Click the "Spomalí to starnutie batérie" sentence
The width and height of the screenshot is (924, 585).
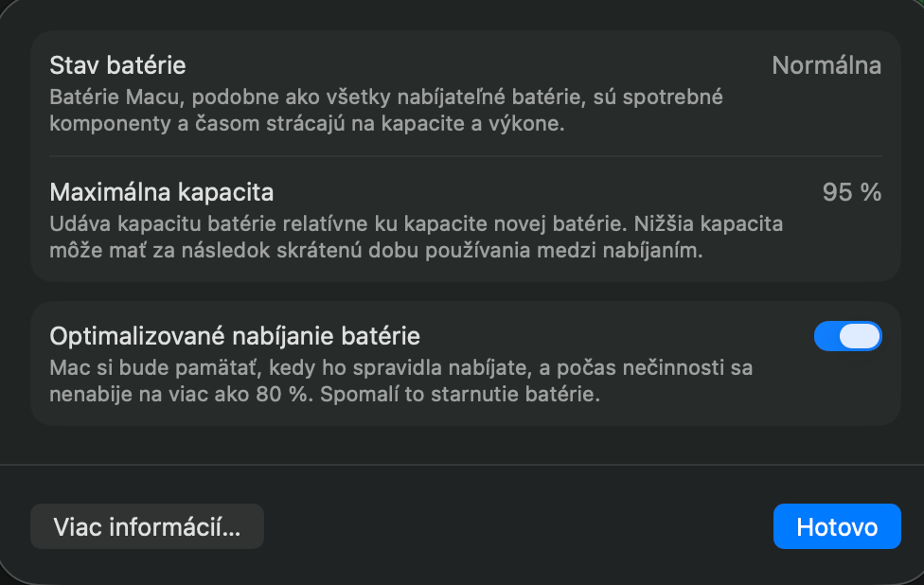[460, 395]
